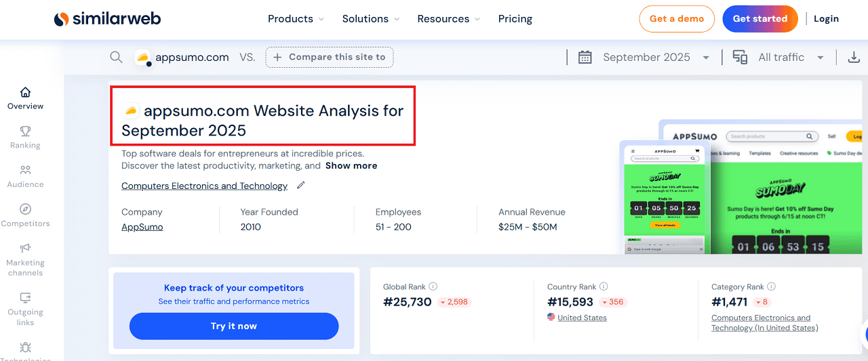Click the pencil edit icon next to category
Image resolution: width=868 pixels, height=361 pixels.
[301, 185]
